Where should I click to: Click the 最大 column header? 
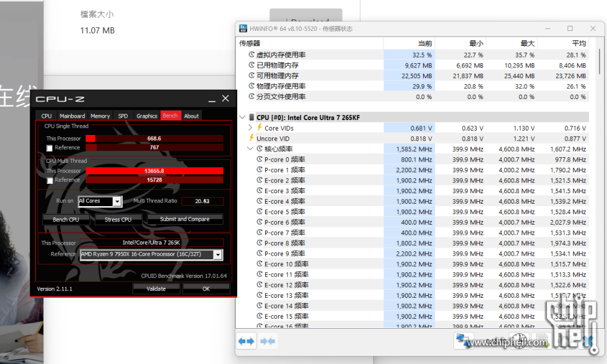point(512,43)
